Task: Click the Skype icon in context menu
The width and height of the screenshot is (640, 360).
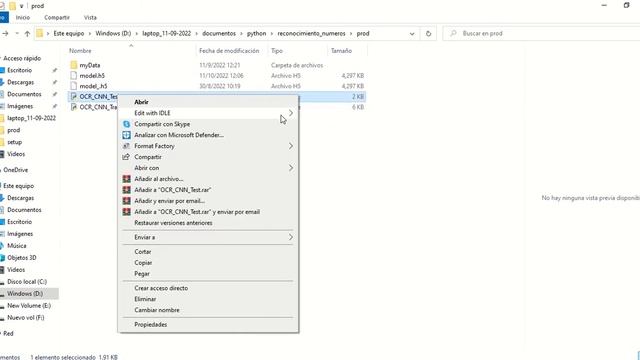Action: tap(127, 124)
